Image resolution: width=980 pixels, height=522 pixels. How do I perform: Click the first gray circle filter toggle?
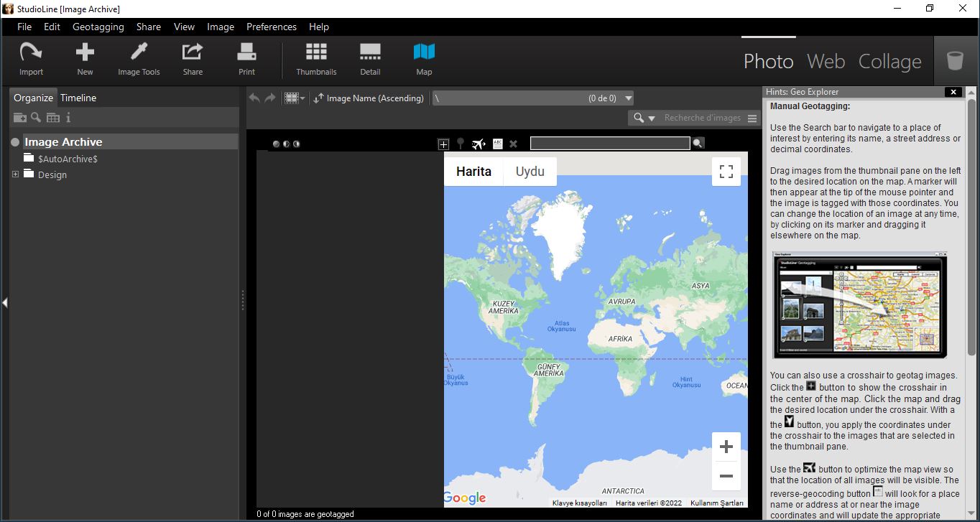276,144
